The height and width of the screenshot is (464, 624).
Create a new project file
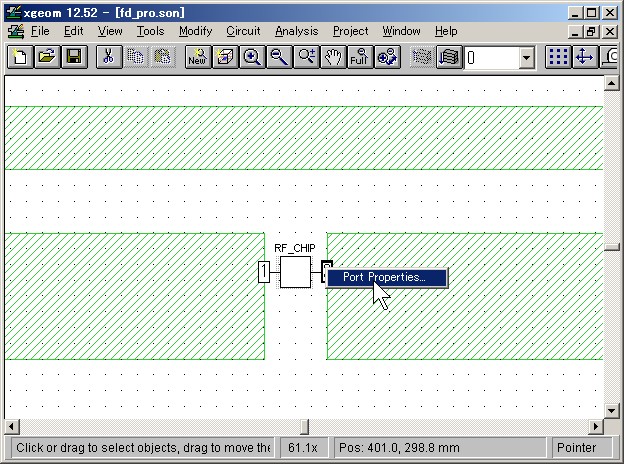(x=20, y=57)
